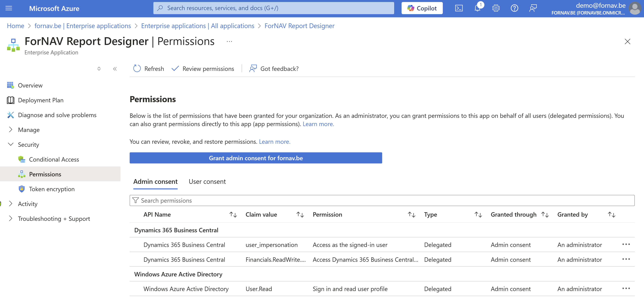Screen dimensions: 644x305
Task: Click 'Access as the signed-in user' permission
Action: 350,245
